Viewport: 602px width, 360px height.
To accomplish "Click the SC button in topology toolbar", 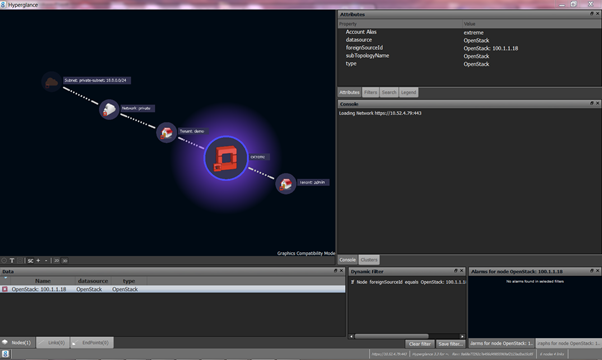I will [30, 261].
